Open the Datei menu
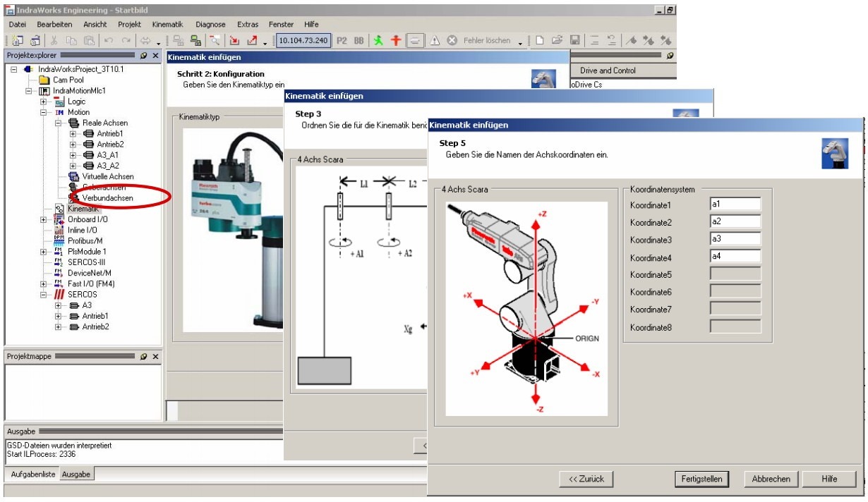 [17, 24]
